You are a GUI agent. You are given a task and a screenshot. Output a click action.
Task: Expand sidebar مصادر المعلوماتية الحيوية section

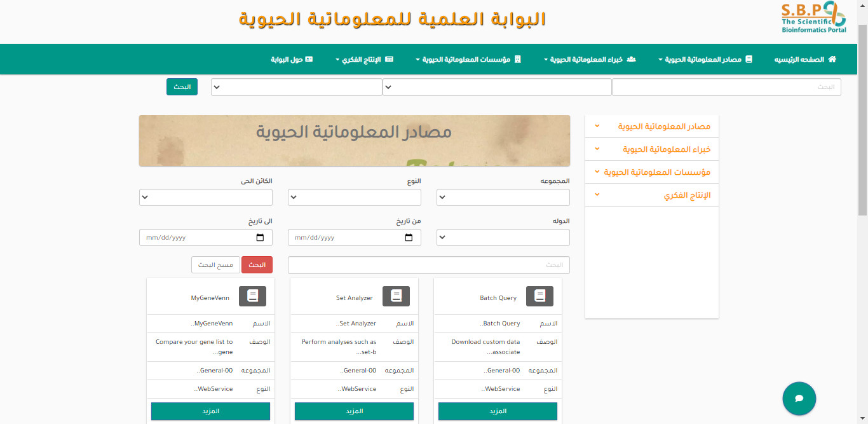(x=652, y=127)
